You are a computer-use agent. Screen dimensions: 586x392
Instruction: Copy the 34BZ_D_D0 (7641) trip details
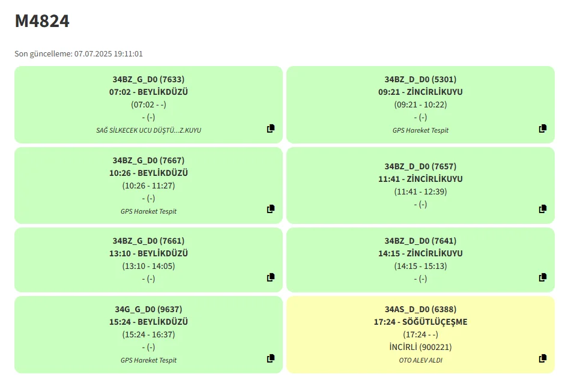(x=543, y=277)
